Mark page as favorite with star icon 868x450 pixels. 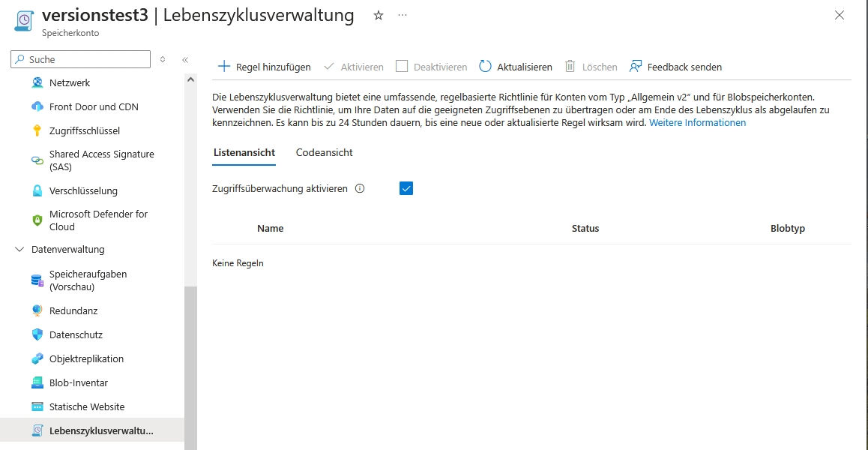pos(379,15)
